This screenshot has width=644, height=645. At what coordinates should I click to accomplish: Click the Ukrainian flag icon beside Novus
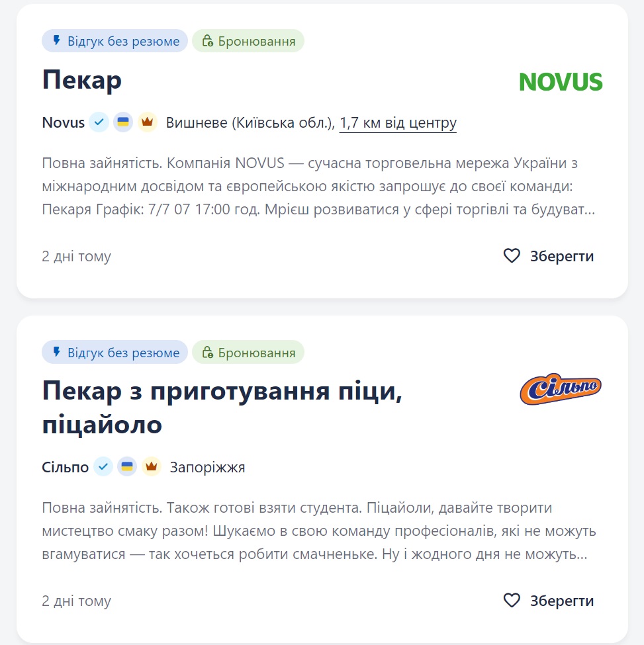[124, 122]
